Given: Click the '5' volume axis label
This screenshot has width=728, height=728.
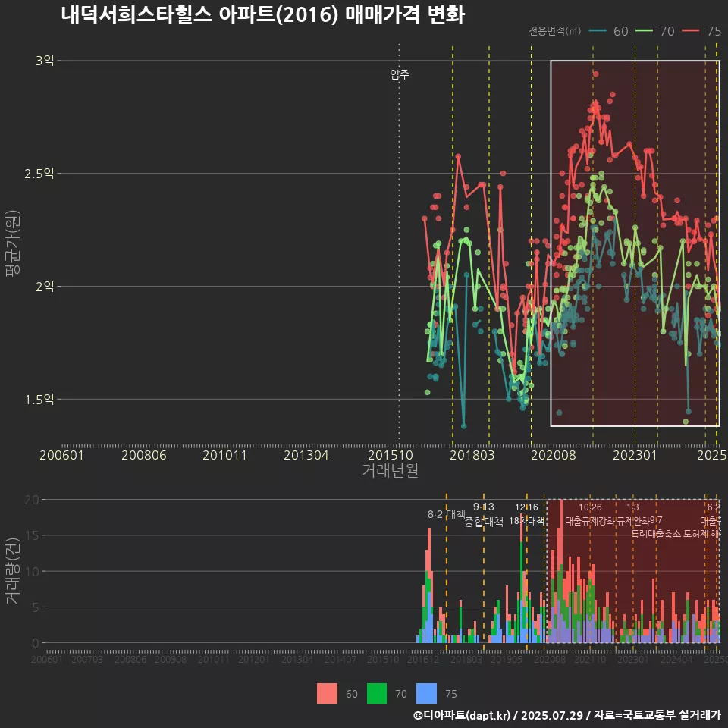Looking at the screenshot, I should (x=36, y=607).
